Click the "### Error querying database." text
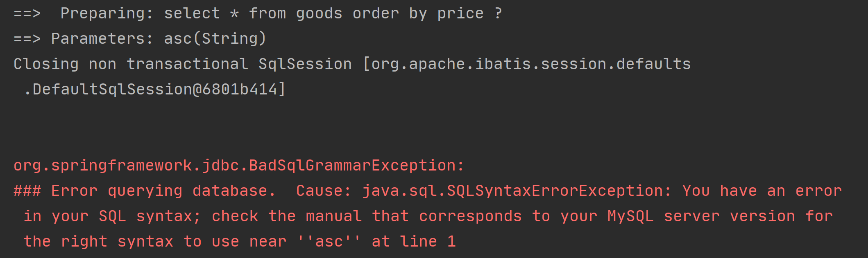868x258 pixels. (x=144, y=191)
